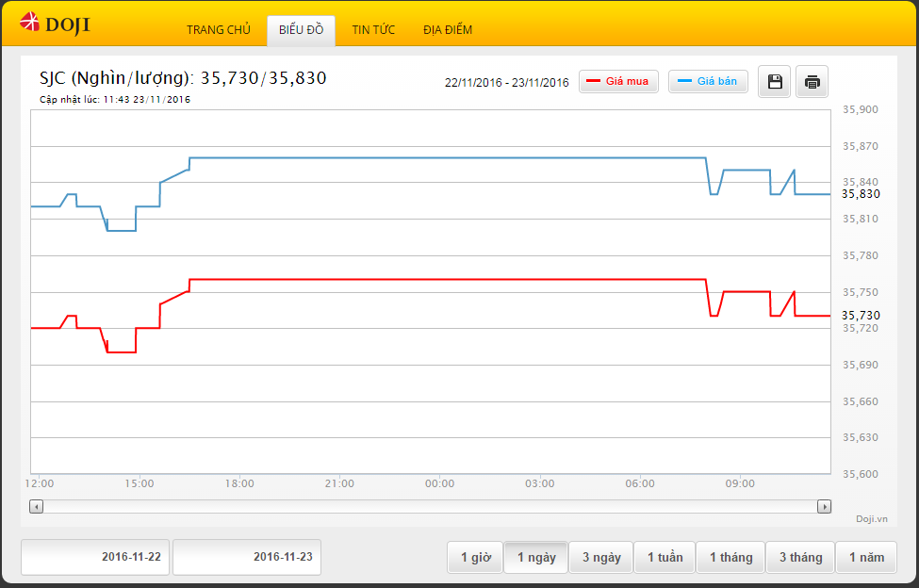Click the 00:00 time axis label
The height and width of the screenshot is (588, 919).
tap(439, 483)
